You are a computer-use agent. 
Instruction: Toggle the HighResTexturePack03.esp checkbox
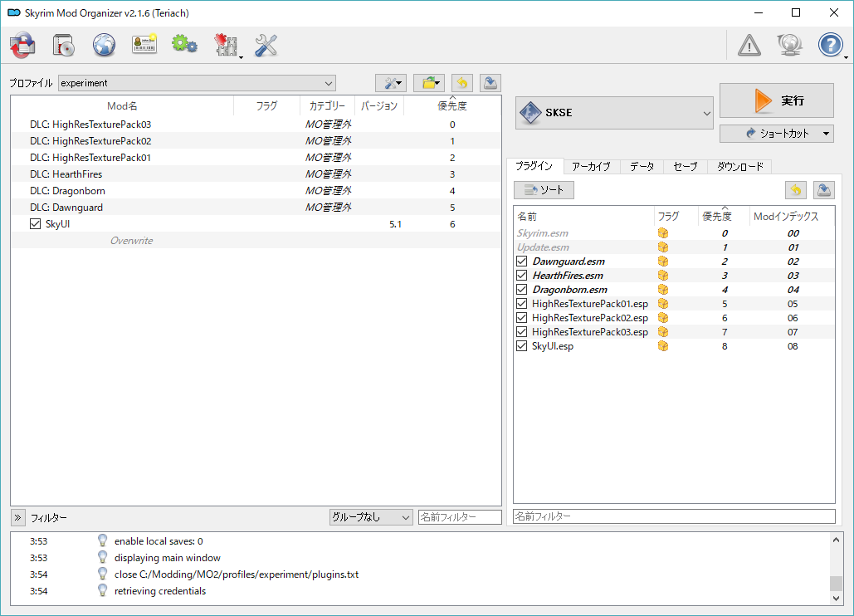(522, 332)
